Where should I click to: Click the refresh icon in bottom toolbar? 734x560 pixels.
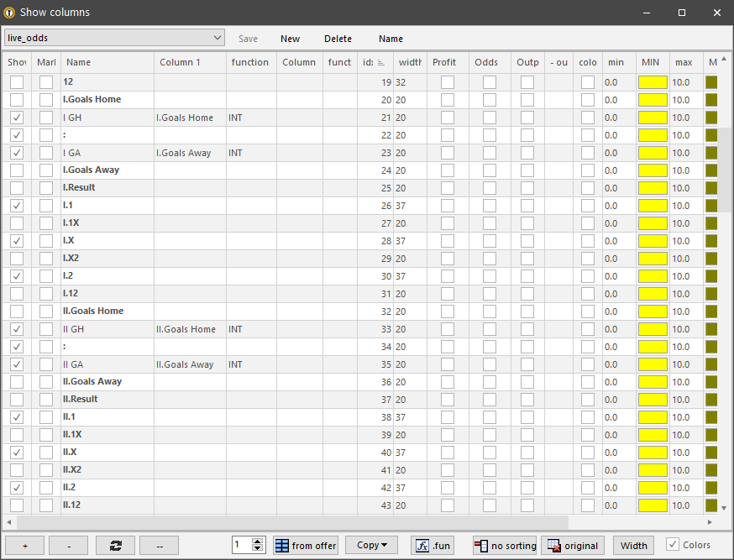tap(115, 545)
